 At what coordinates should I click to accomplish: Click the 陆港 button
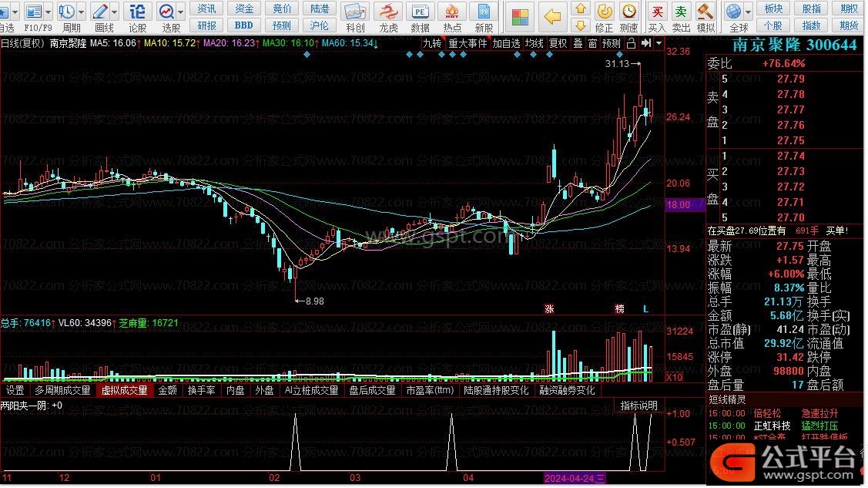coord(320,8)
